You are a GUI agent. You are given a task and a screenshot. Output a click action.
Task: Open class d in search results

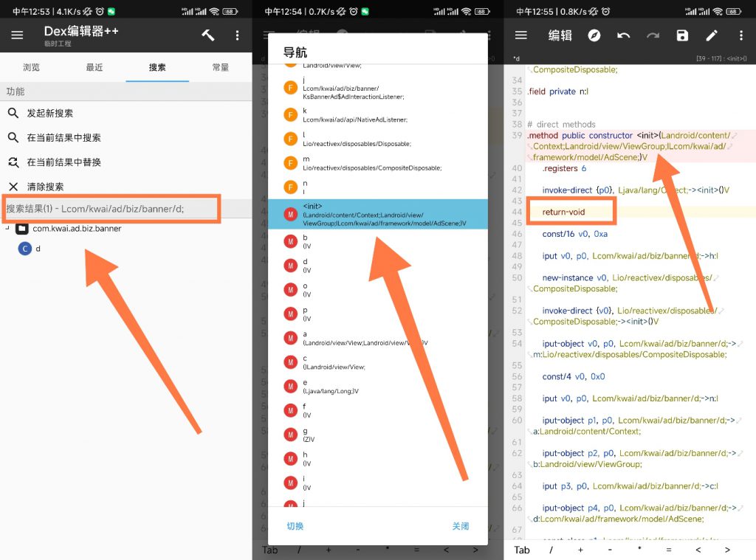pyautogui.click(x=37, y=249)
